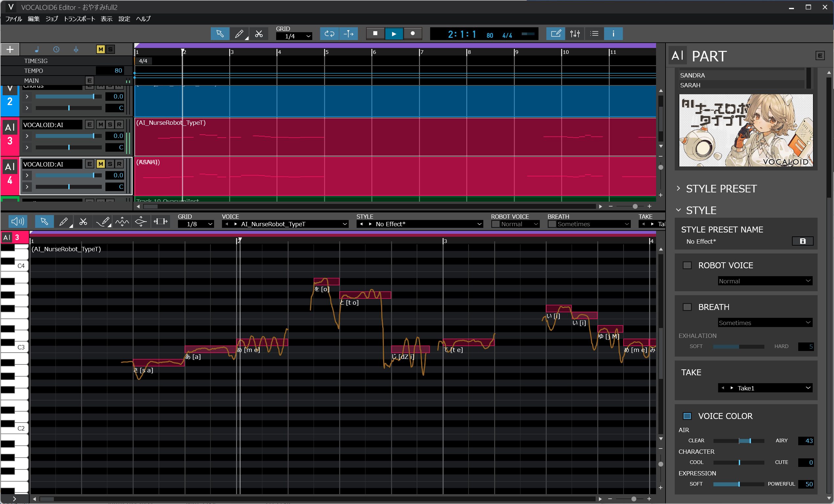
Task: Click the E button in PART panel header
Action: pos(820,55)
